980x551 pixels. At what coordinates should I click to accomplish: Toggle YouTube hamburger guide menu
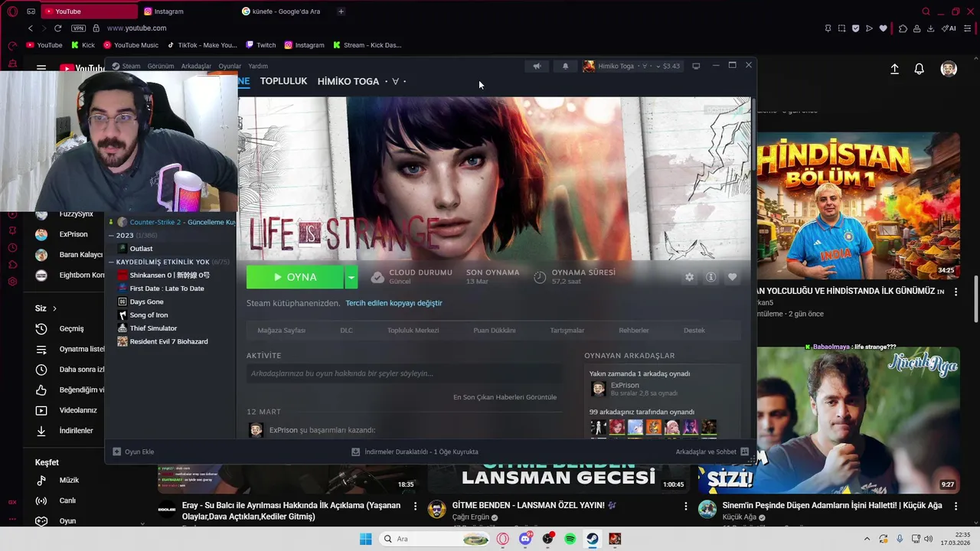41,69
